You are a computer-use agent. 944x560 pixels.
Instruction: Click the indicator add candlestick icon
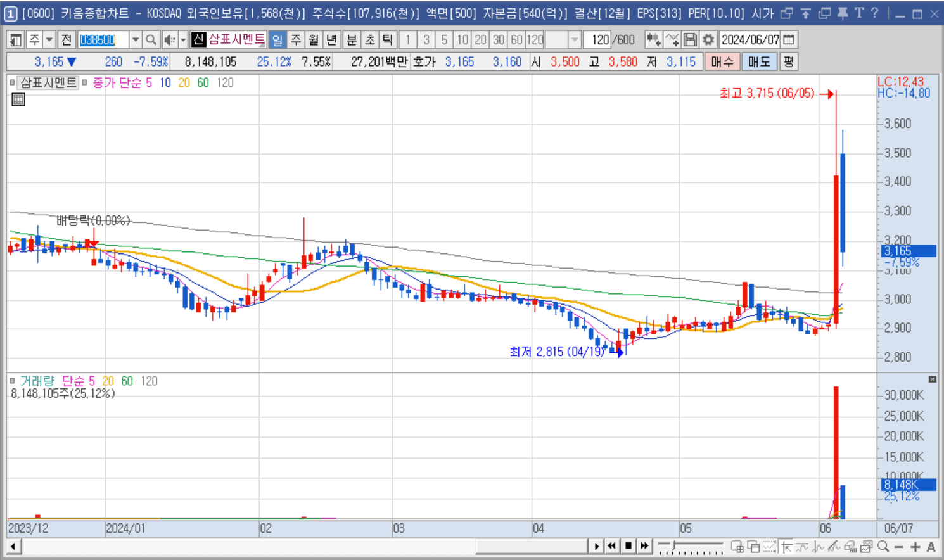tap(653, 40)
